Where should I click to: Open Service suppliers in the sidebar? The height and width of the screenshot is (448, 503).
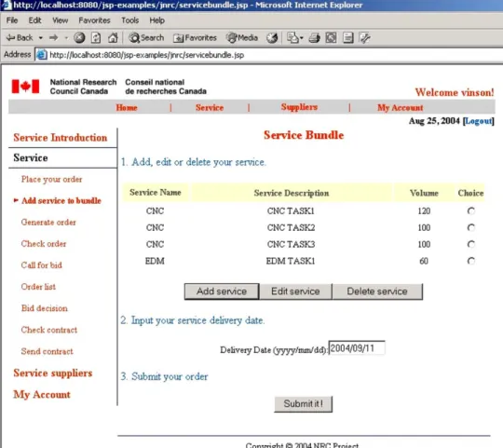tap(52, 373)
